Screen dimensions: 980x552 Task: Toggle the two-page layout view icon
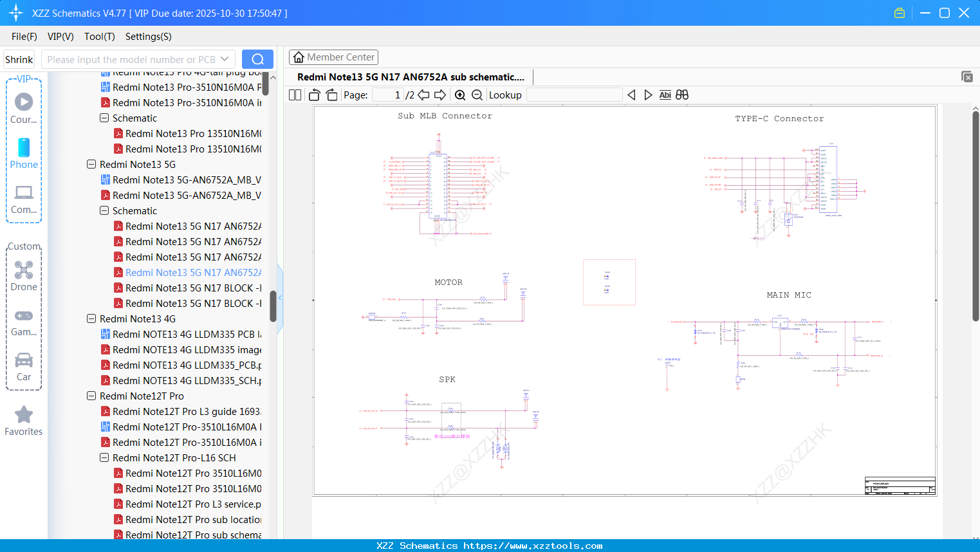tap(295, 95)
